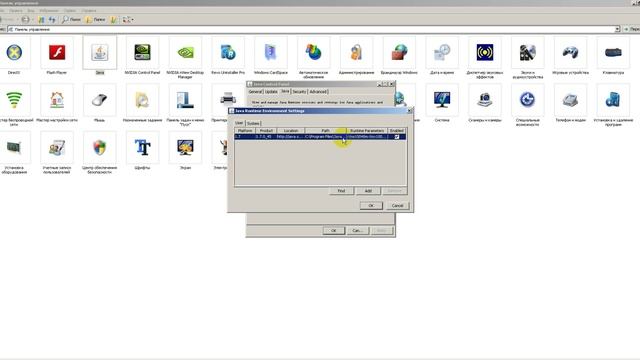
Task: Open the Views dropdown in Explorer toolbar
Action: click(x=128, y=19)
